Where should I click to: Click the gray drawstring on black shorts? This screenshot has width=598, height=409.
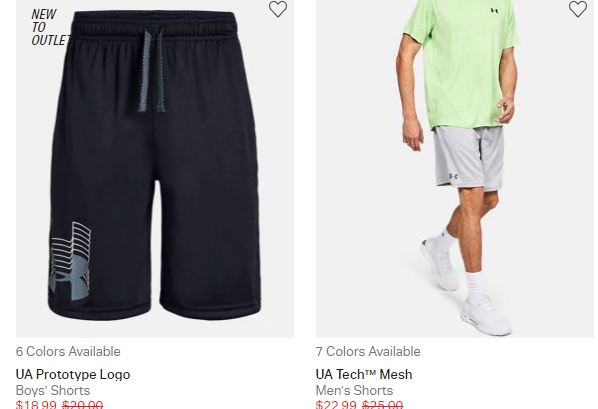(152, 71)
